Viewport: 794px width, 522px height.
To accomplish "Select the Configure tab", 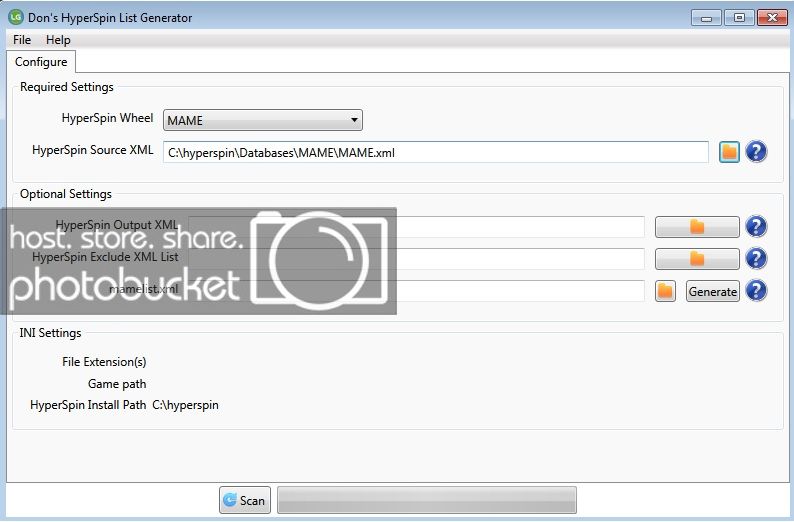I will click(x=41, y=62).
